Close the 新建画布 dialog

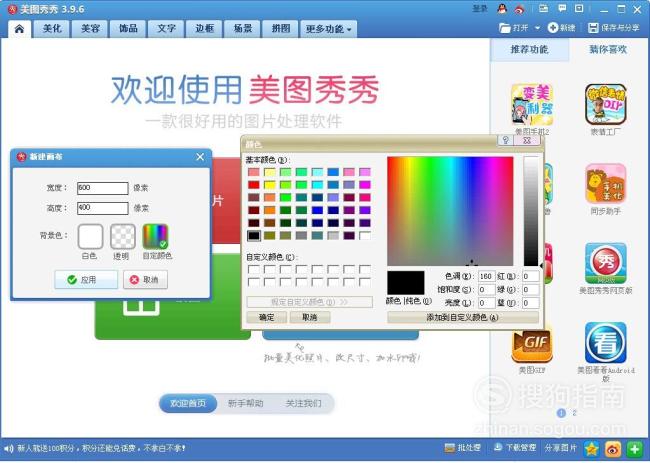tap(200, 157)
